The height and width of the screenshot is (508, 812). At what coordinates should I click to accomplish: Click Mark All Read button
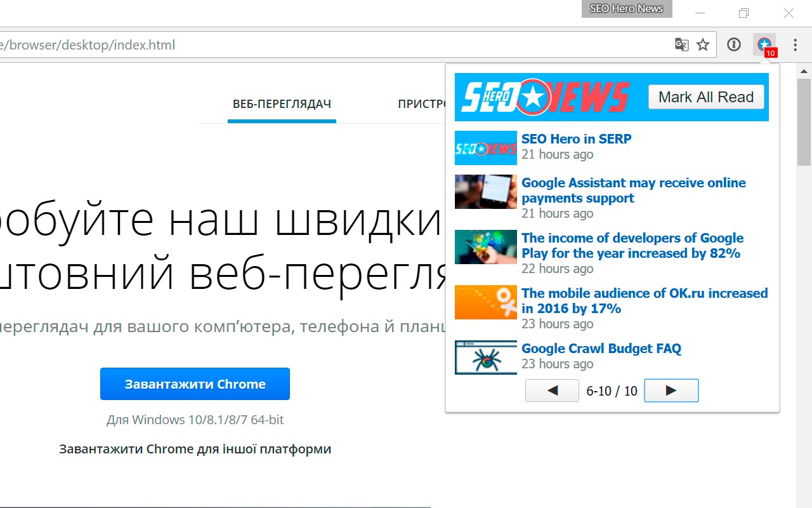(706, 97)
